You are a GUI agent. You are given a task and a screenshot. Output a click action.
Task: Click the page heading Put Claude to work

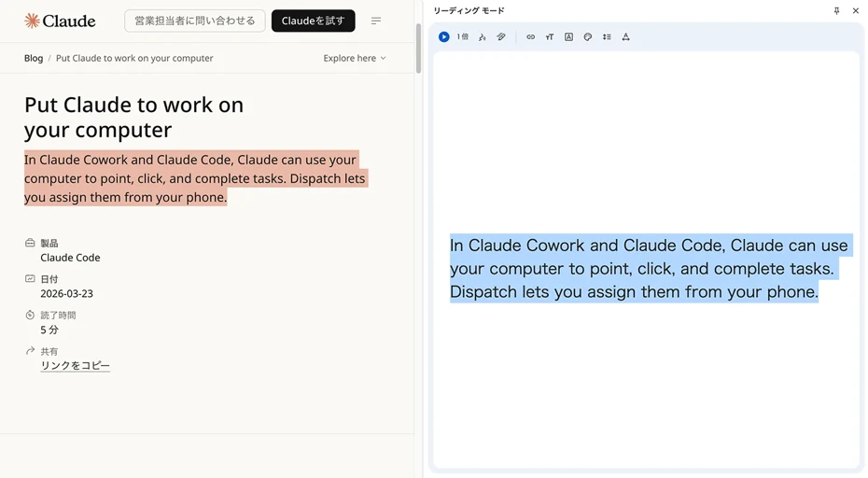[x=133, y=118]
